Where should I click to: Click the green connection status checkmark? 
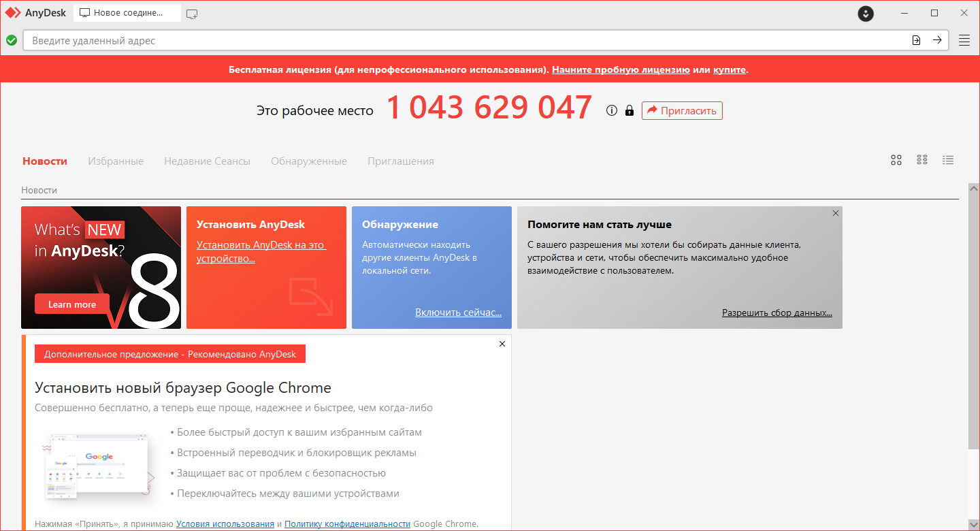click(12, 40)
